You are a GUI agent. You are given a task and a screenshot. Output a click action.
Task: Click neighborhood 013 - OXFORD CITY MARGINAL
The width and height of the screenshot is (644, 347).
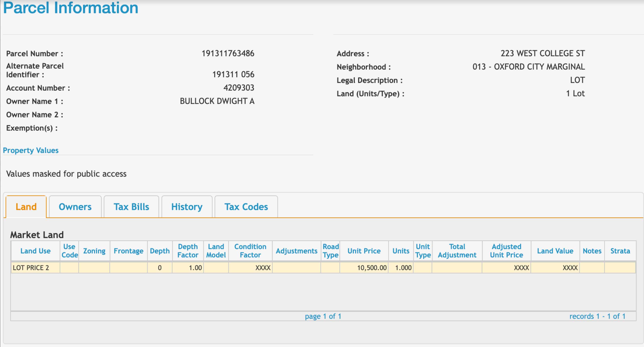529,67
